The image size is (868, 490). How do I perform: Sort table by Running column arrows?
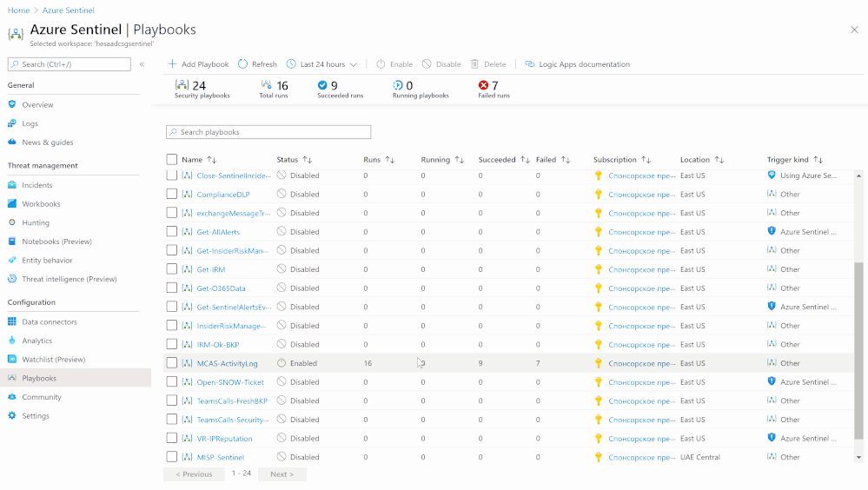click(460, 160)
